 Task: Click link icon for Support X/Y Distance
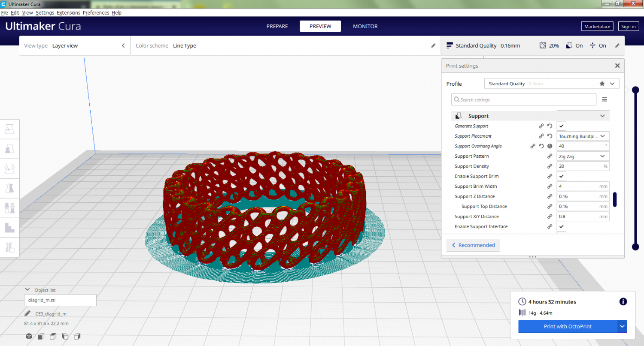(550, 217)
